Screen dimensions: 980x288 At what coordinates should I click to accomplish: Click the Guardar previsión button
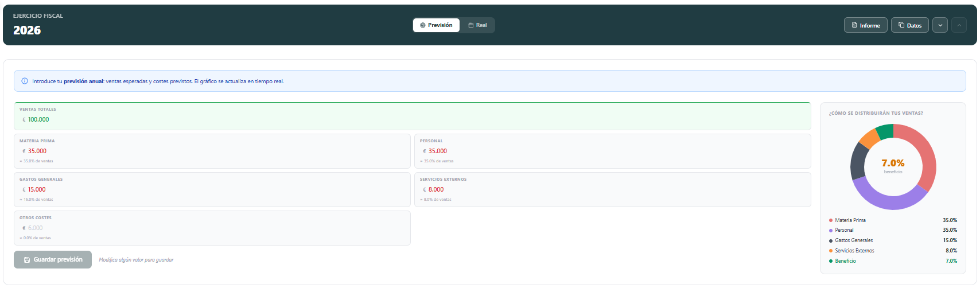[x=53, y=260]
